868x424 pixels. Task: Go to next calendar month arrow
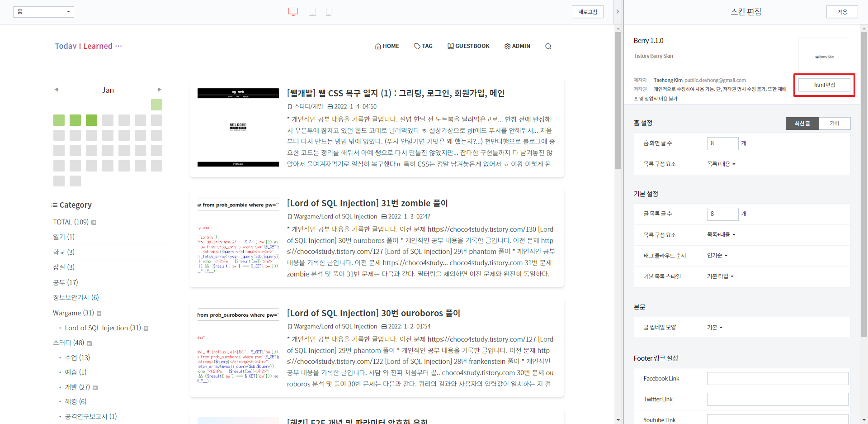coord(160,90)
